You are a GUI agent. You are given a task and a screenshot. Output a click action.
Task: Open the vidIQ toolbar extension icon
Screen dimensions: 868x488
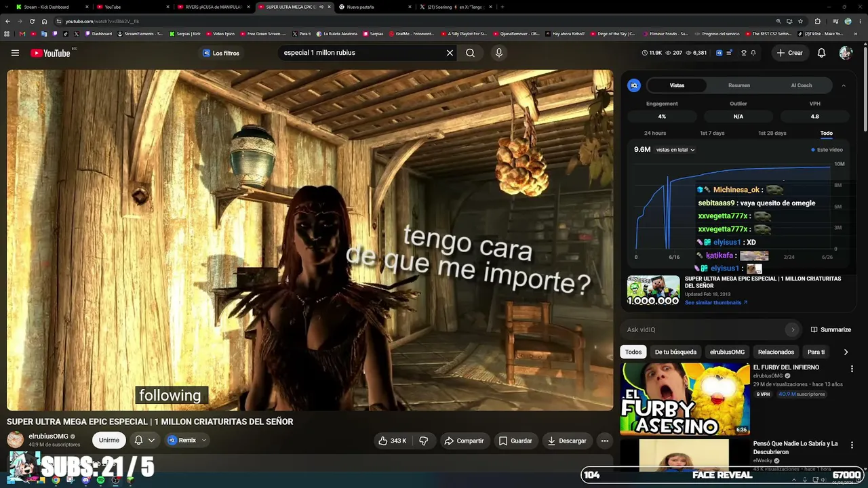pos(719,53)
